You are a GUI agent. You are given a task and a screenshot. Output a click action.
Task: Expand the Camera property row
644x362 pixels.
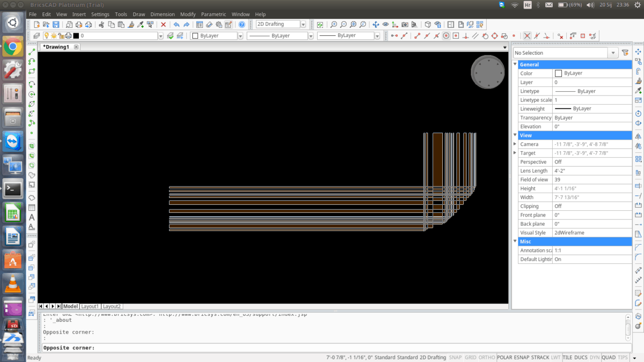[515, 144]
